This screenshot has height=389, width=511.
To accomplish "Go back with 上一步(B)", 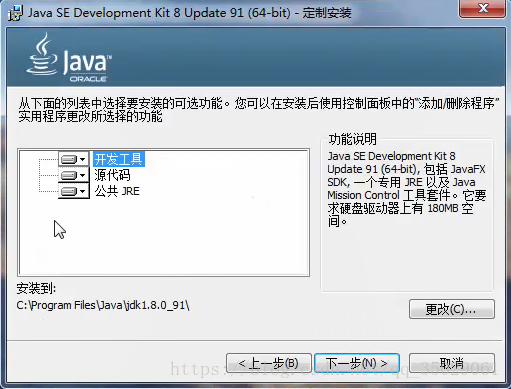I will pos(269,363).
